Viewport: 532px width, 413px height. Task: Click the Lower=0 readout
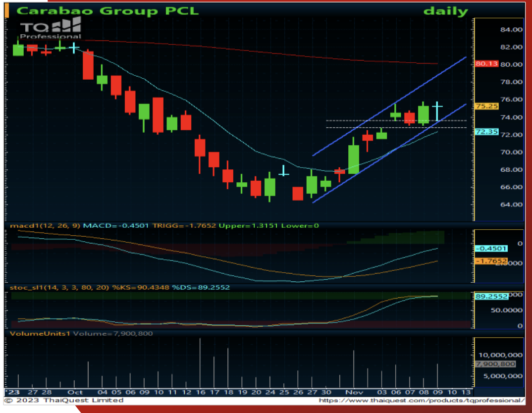pyautogui.click(x=300, y=225)
